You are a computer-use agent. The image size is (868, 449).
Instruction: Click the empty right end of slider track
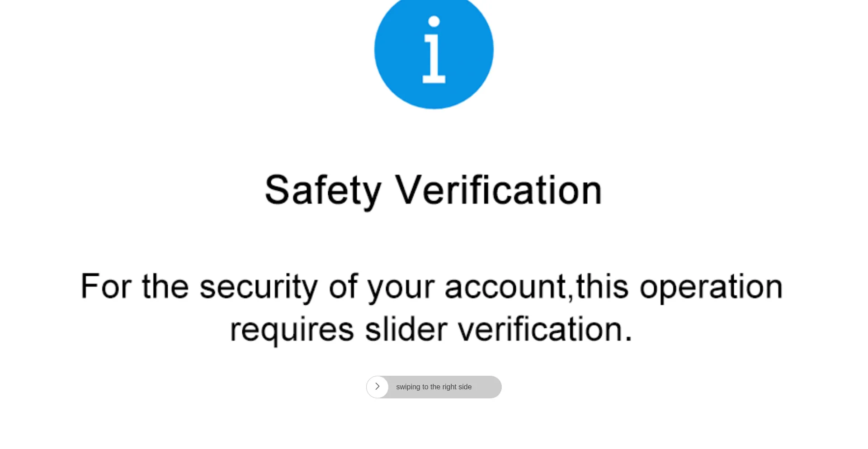point(488,387)
